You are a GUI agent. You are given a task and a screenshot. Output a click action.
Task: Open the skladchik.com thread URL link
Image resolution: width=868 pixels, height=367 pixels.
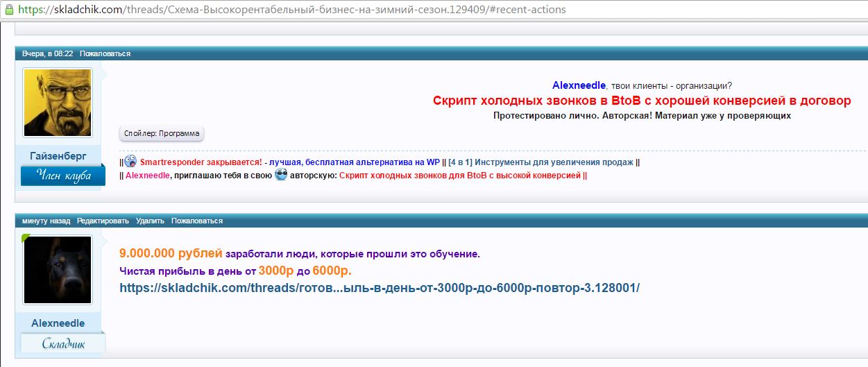pyautogui.click(x=380, y=287)
